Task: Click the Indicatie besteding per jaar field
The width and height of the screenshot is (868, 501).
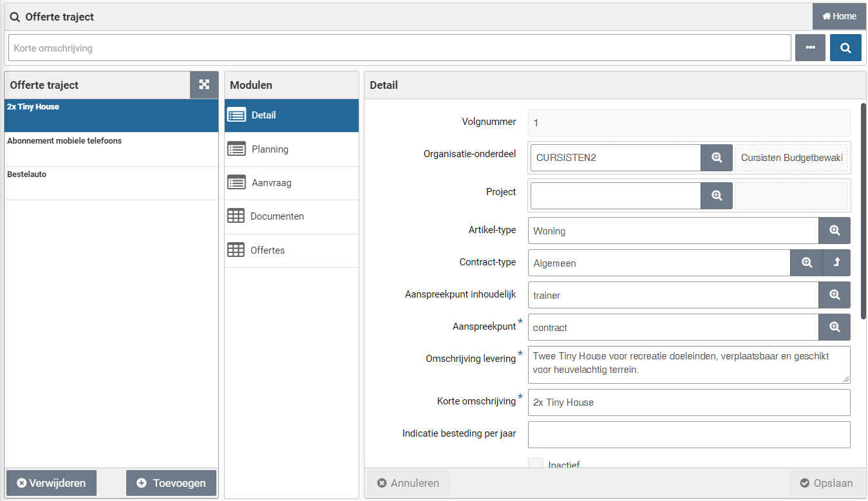Action: (688, 435)
